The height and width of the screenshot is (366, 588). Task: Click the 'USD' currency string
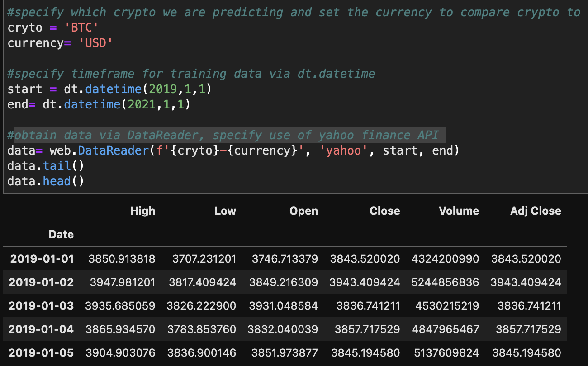[96, 42]
